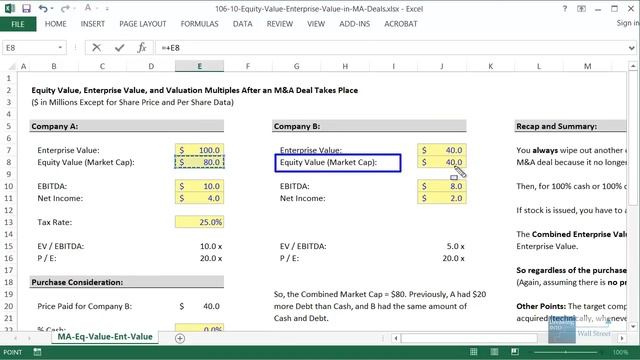Screen dimensions: 640x360
Task: Cancel the formula entry with X icon
Action: click(96, 48)
